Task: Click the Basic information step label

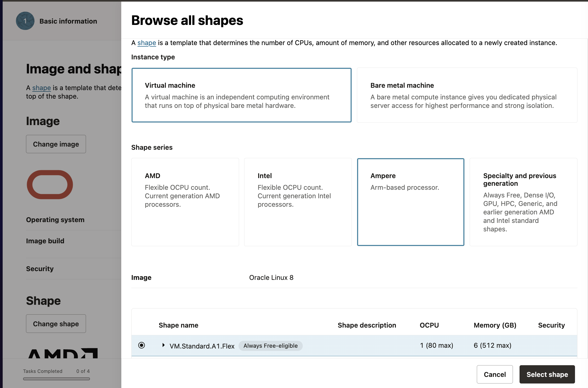Action: pyautogui.click(x=68, y=21)
